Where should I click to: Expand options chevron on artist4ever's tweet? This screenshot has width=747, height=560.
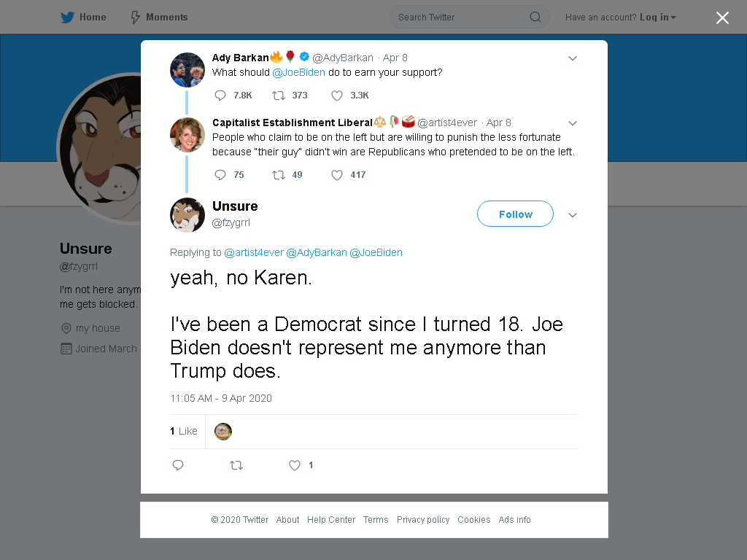(x=573, y=122)
